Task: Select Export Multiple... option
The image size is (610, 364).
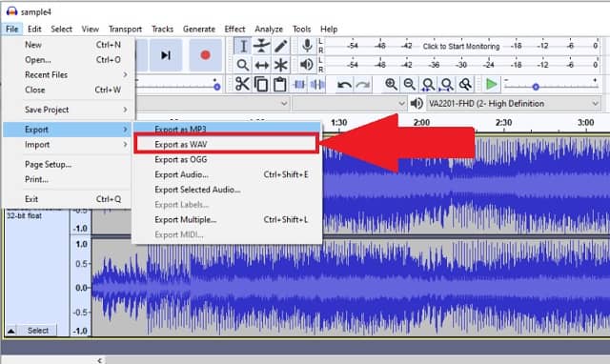Action: (227, 220)
